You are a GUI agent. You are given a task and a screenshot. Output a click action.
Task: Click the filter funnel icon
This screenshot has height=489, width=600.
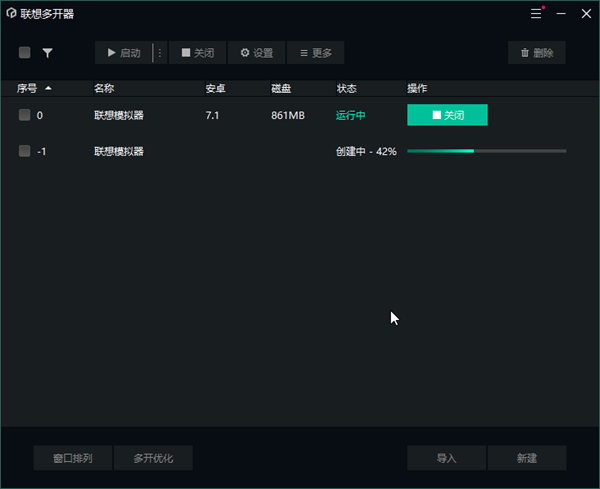pos(47,53)
